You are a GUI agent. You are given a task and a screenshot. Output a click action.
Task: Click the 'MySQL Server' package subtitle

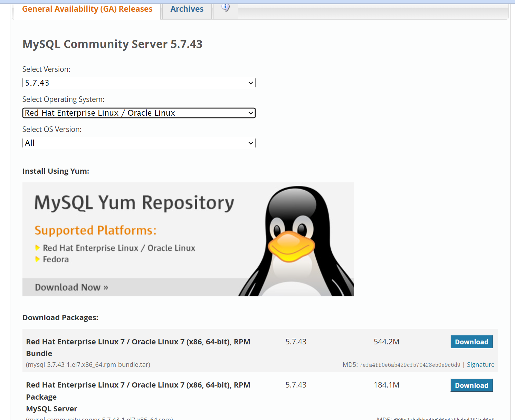click(x=52, y=409)
